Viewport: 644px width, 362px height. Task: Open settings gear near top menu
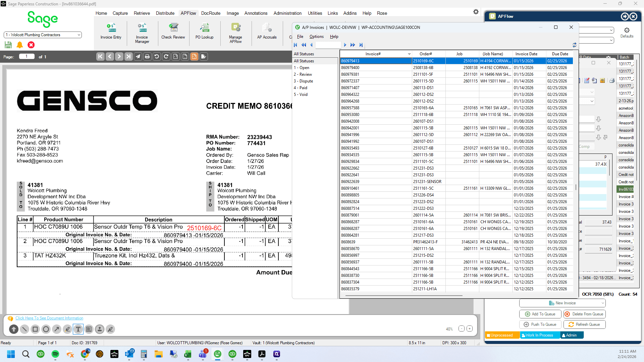pos(476,12)
